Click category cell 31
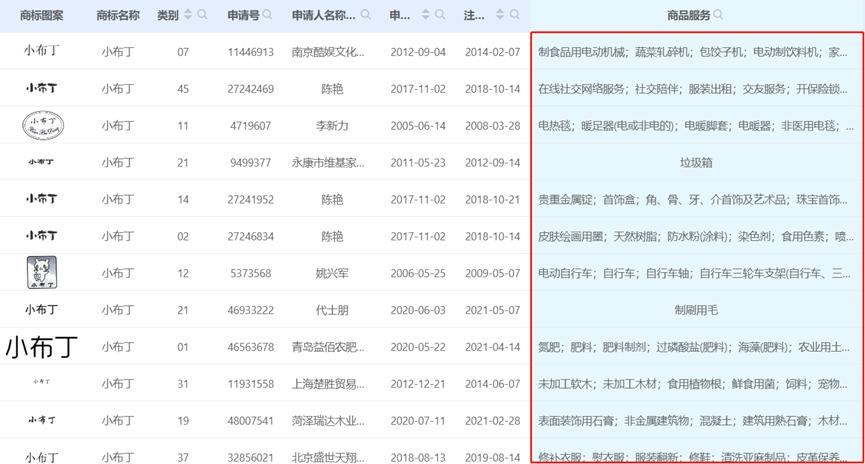Image resolution: width=865 pixels, height=464 pixels. [x=183, y=384]
